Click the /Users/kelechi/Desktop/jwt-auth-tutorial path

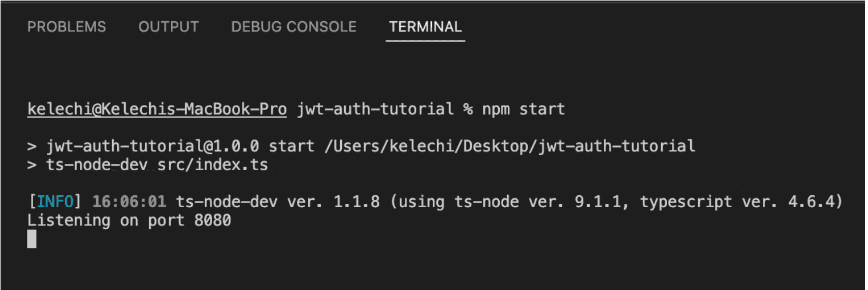coord(509,146)
